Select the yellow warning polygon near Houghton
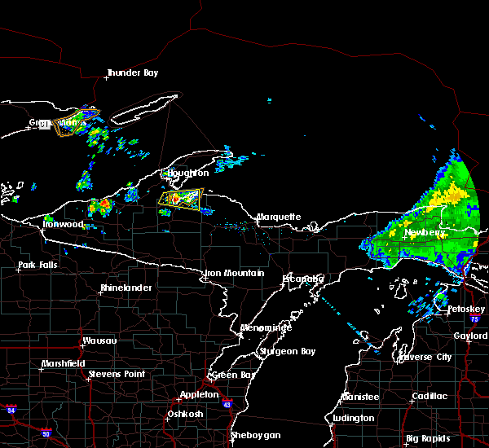Viewport: 489px width, 448px height. (181, 200)
